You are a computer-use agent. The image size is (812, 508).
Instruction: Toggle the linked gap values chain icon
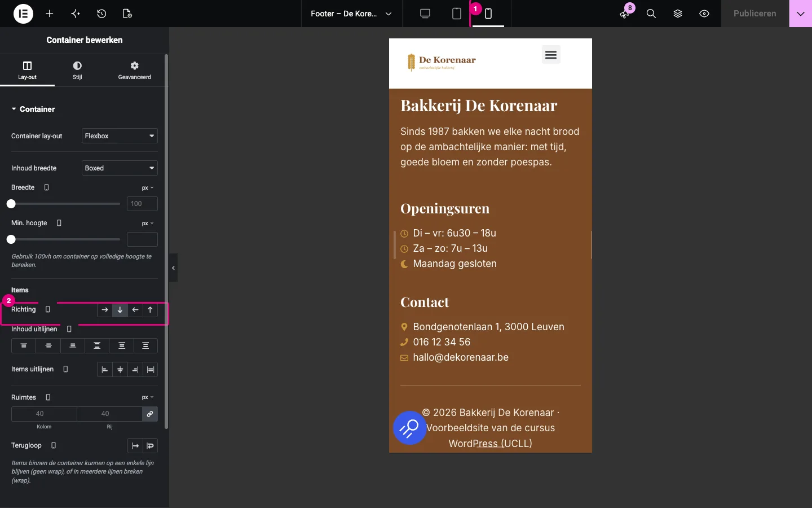150,414
